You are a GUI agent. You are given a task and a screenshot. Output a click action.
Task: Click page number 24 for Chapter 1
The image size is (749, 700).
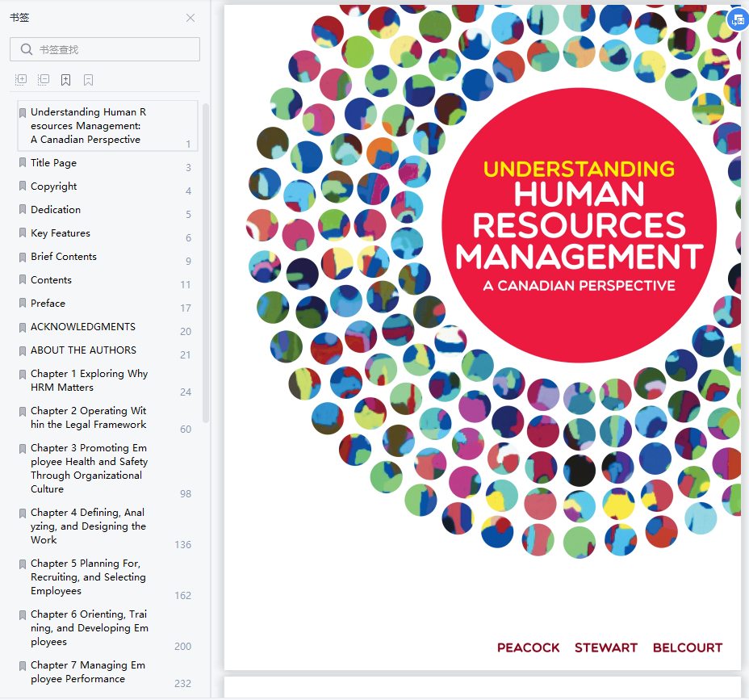[186, 392]
